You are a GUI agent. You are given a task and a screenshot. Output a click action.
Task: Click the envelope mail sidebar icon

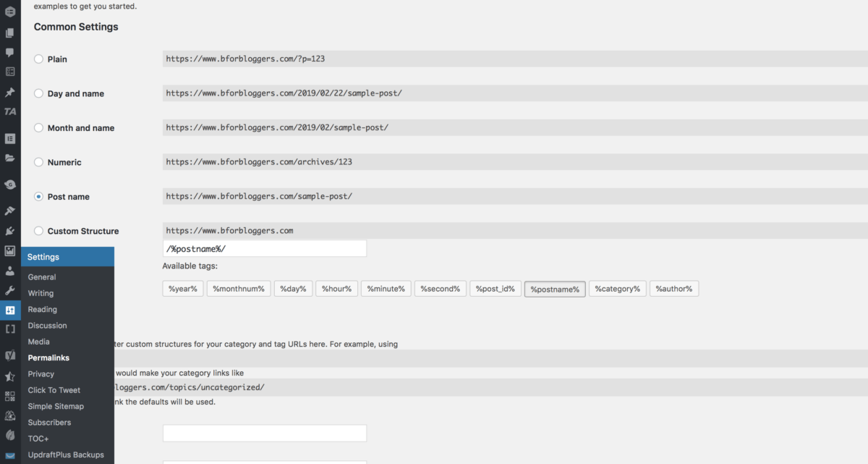pyautogui.click(x=10, y=456)
